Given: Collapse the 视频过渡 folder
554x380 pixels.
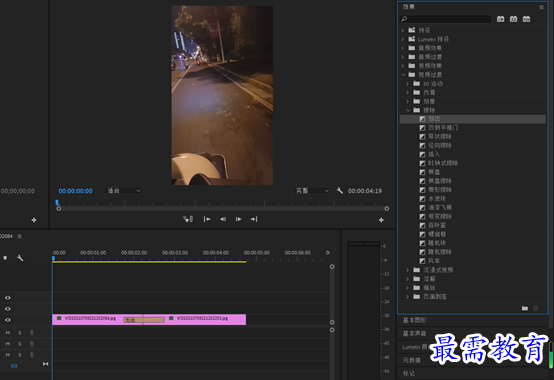Looking at the screenshot, I should 403,75.
